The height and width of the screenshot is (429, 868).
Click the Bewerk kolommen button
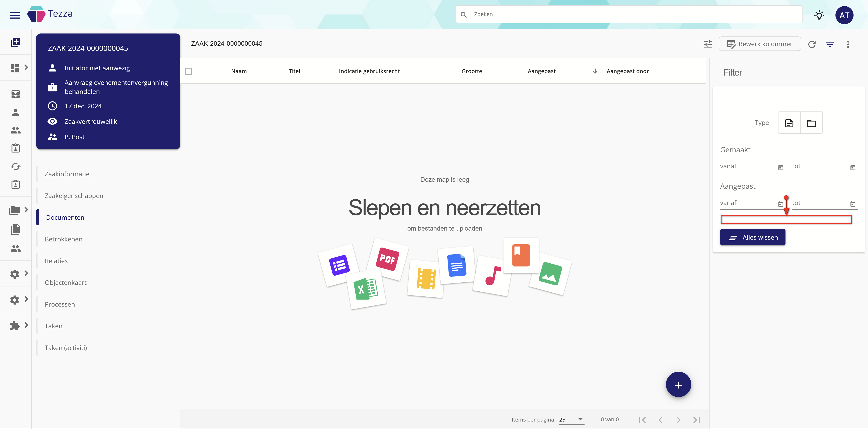pos(760,44)
